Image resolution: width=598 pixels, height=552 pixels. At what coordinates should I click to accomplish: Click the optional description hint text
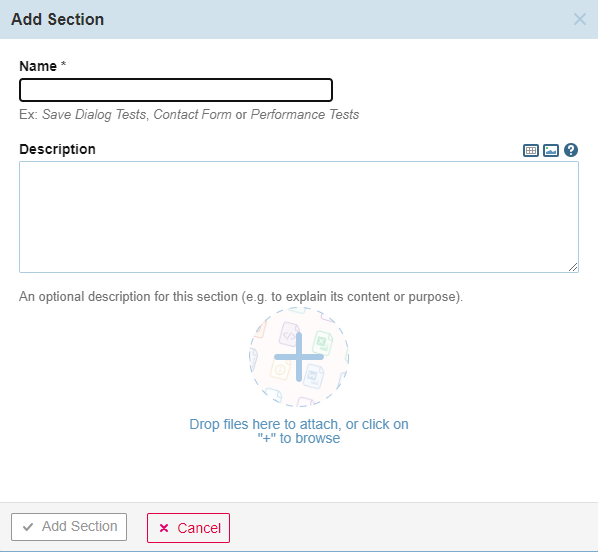click(241, 296)
